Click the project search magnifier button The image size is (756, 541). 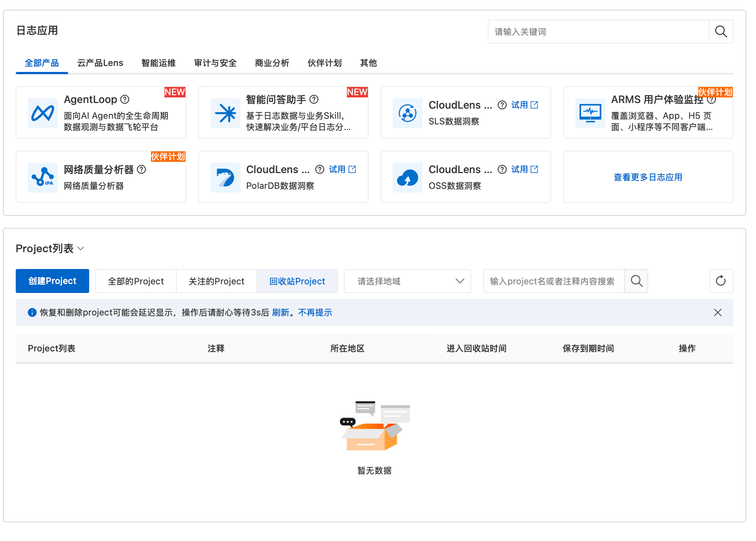click(x=636, y=281)
